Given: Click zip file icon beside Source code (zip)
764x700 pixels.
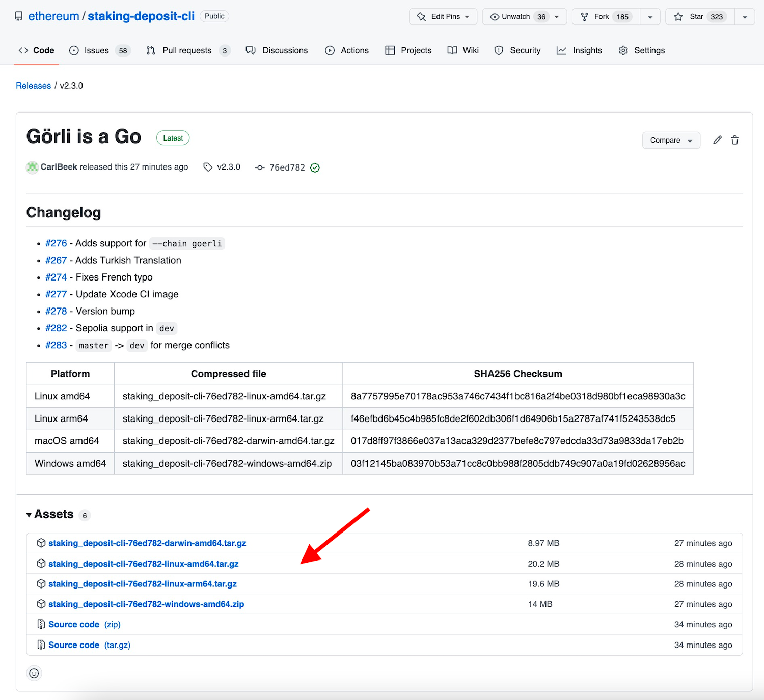Looking at the screenshot, I should click(41, 624).
